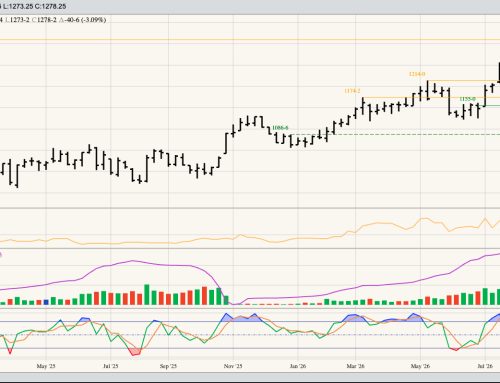Click the chart header low value L1273-2

pos(17,20)
